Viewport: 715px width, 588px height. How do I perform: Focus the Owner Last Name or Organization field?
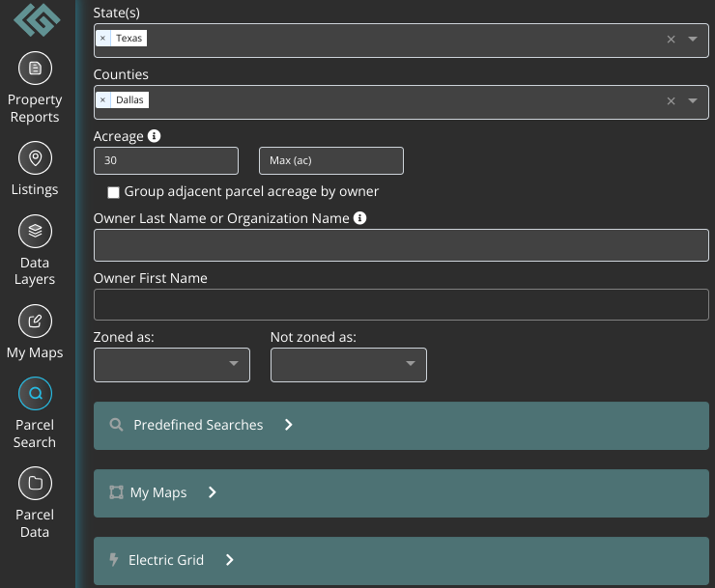point(401,245)
